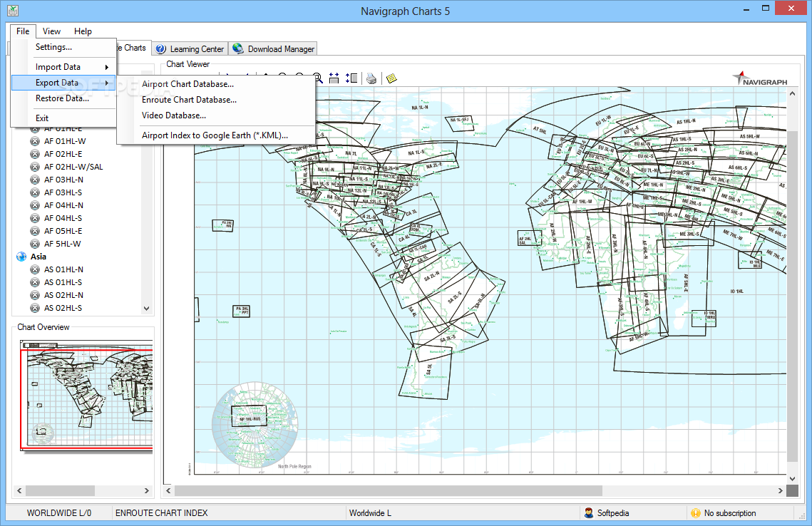Click chart viewer horizontal scroll right arrow
Image resolution: width=812 pixels, height=526 pixels.
tap(781, 490)
